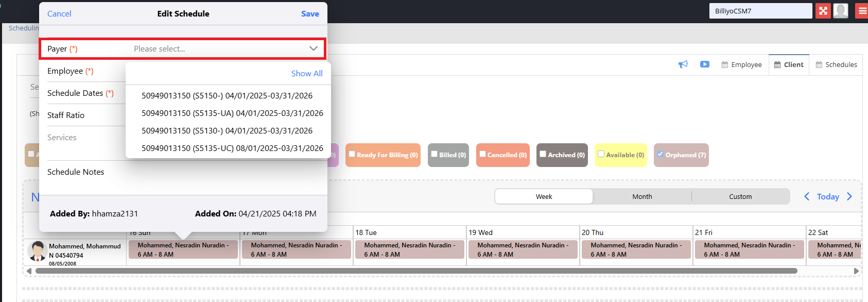Click Mohammed Mohammud client avatar
This screenshot has width=868, height=302.
point(37,251)
